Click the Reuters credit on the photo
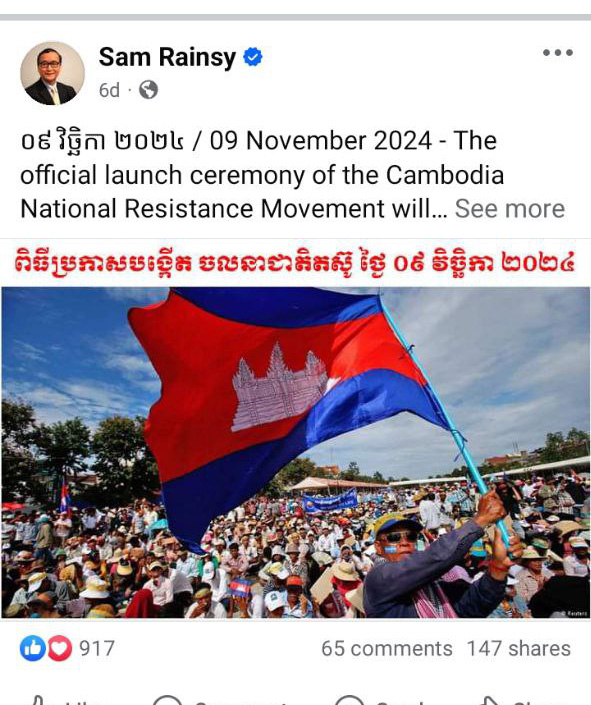Screen dimensions: 591x705 [x=577, y=613]
